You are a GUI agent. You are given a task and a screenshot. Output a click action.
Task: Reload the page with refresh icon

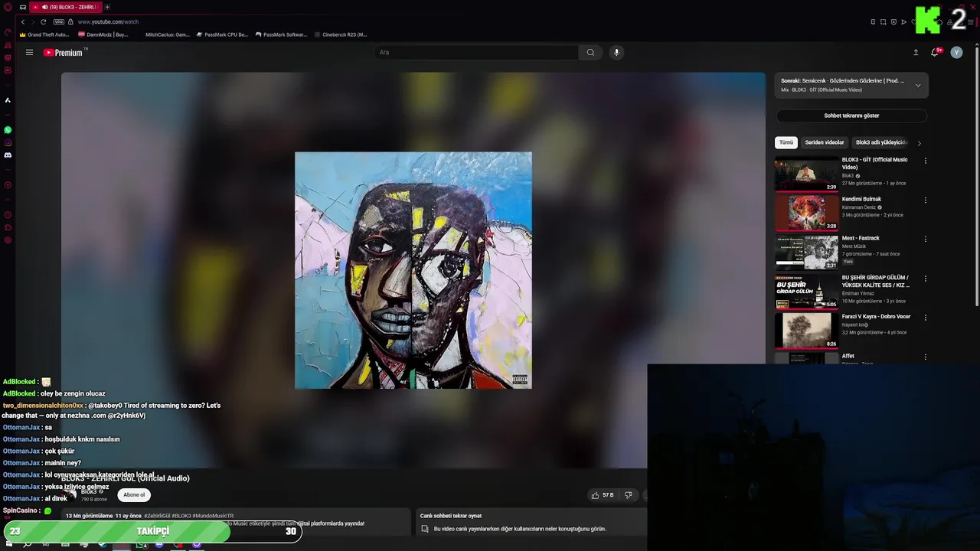[x=43, y=21]
